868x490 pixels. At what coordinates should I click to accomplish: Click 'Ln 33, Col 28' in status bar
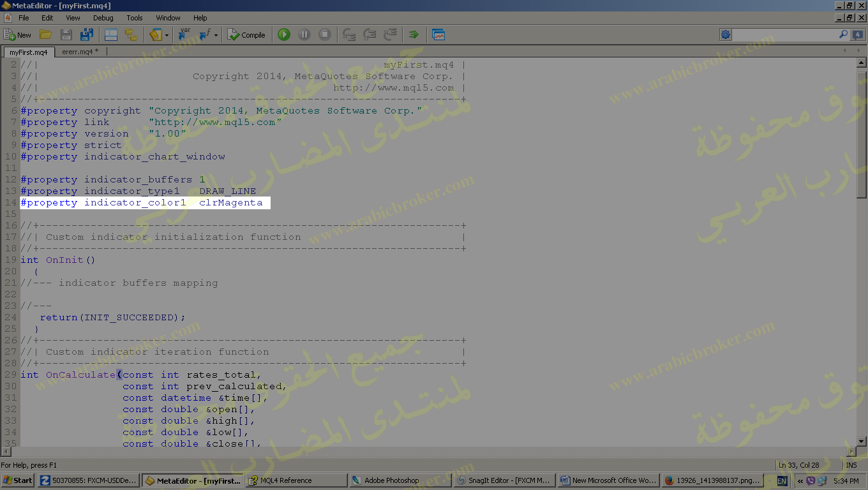798,465
